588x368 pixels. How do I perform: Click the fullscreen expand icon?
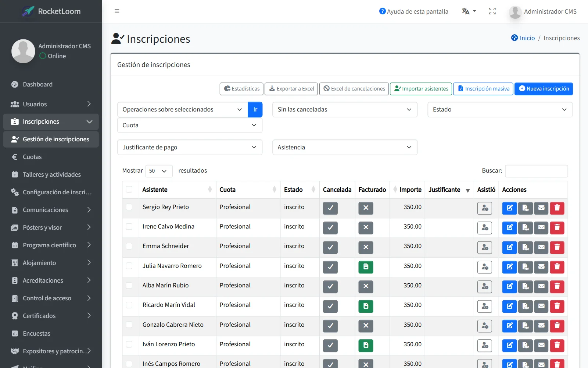pos(492,11)
